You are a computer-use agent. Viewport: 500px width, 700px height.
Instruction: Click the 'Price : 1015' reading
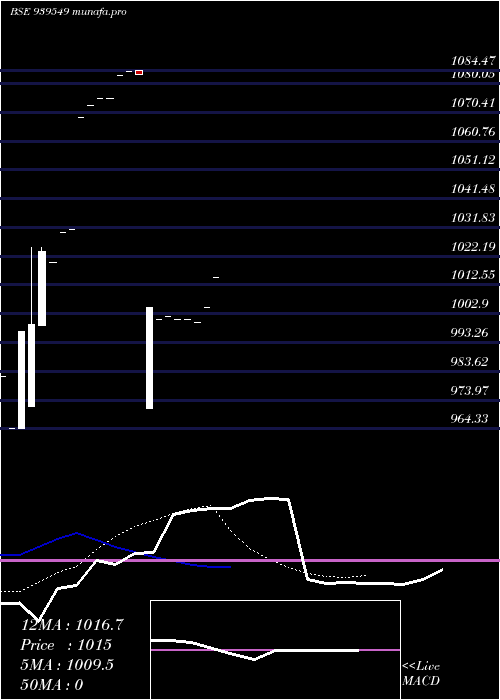click(x=66, y=645)
